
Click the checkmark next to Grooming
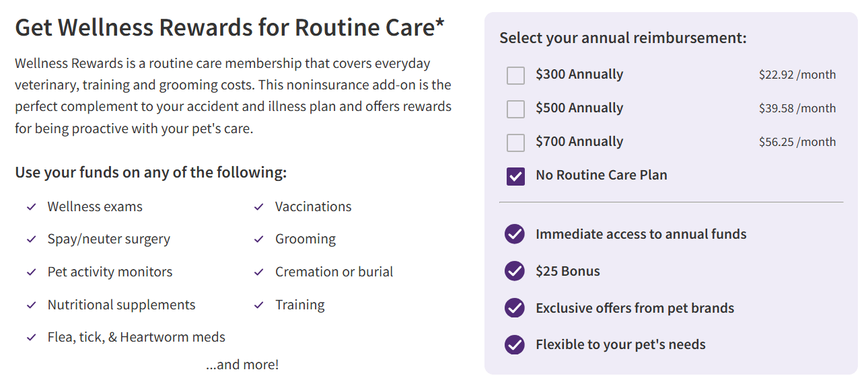pyautogui.click(x=259, y=239)
